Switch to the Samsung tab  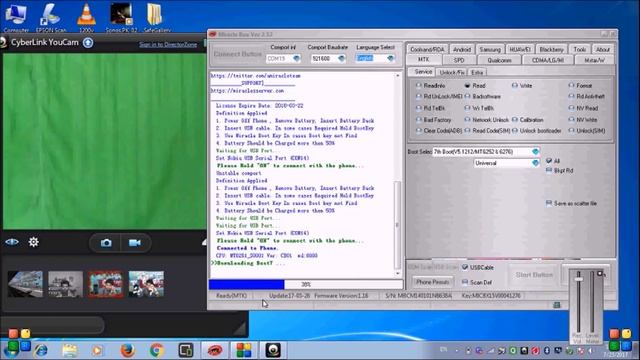[490, 49]
